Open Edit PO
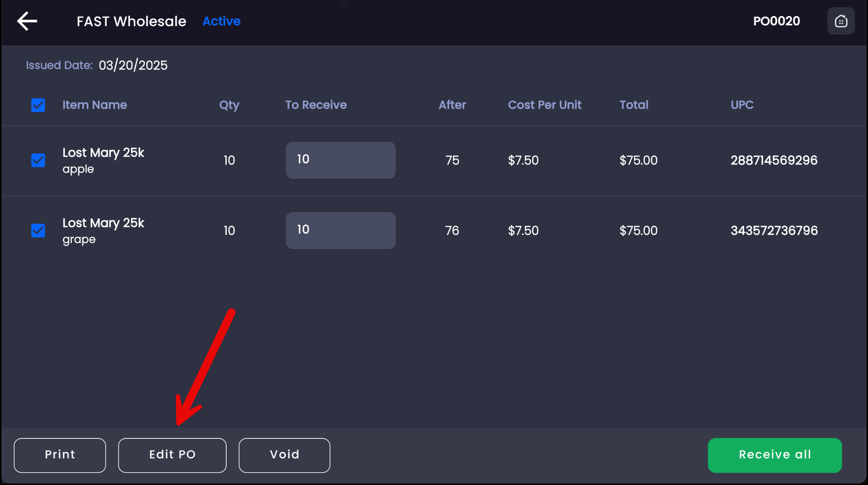Viewport: 868px width, 485px height. 172,455
